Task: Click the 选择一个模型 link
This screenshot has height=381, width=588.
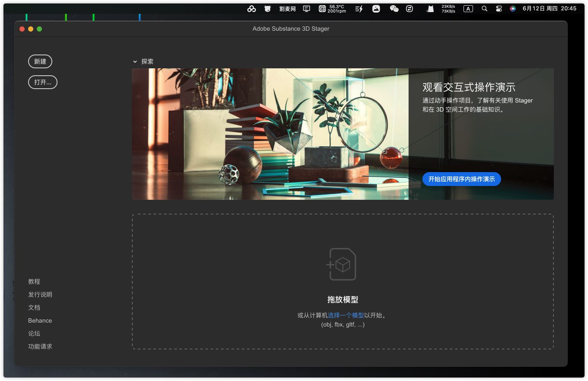Action: 346,315
